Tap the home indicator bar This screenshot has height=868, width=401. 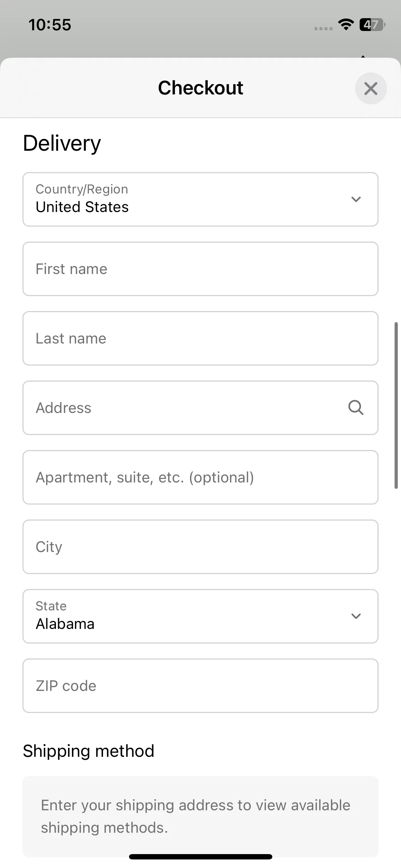tap(200, 857)
